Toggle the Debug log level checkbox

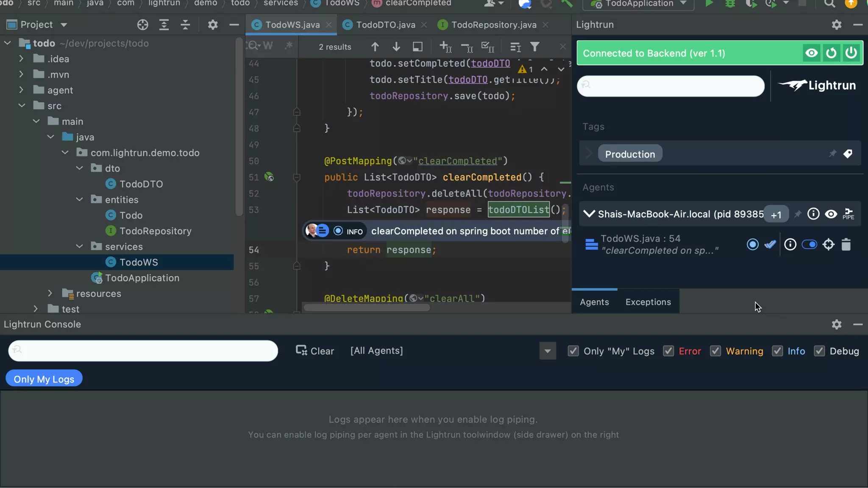[819, 351]
